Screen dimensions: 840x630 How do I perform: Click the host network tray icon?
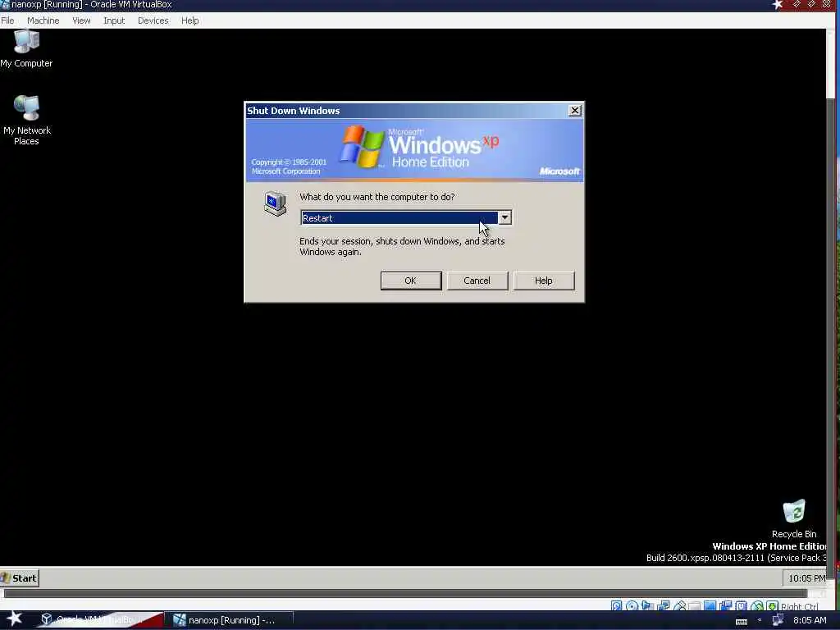[778, 620]
